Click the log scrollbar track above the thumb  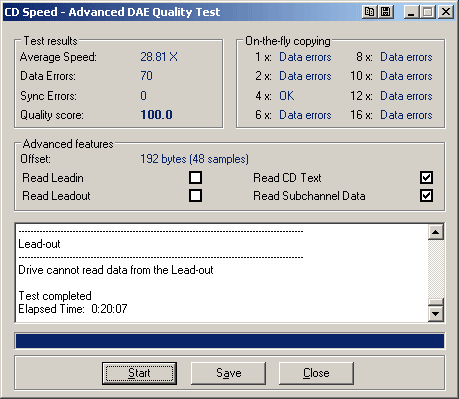pyautogui.click(x=436, y=269)
